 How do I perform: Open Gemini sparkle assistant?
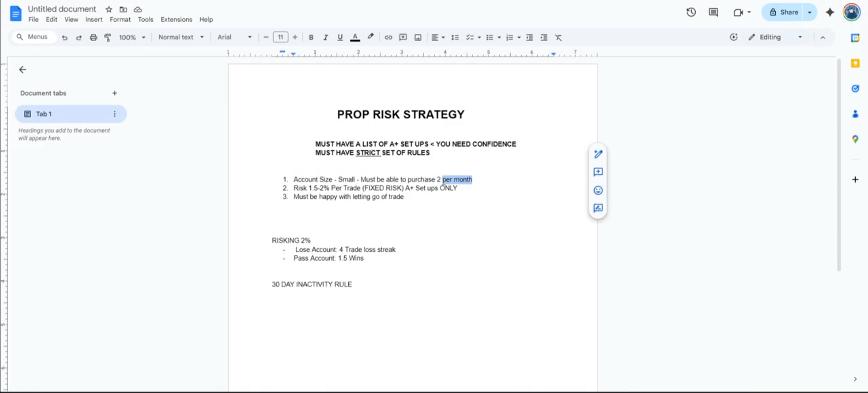tap(830, 12)
